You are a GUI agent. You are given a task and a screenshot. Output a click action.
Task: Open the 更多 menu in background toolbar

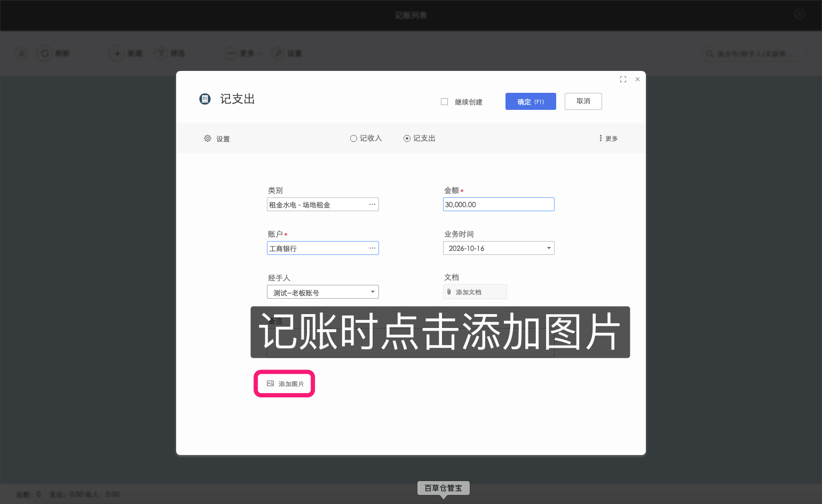tap(244, 53)
